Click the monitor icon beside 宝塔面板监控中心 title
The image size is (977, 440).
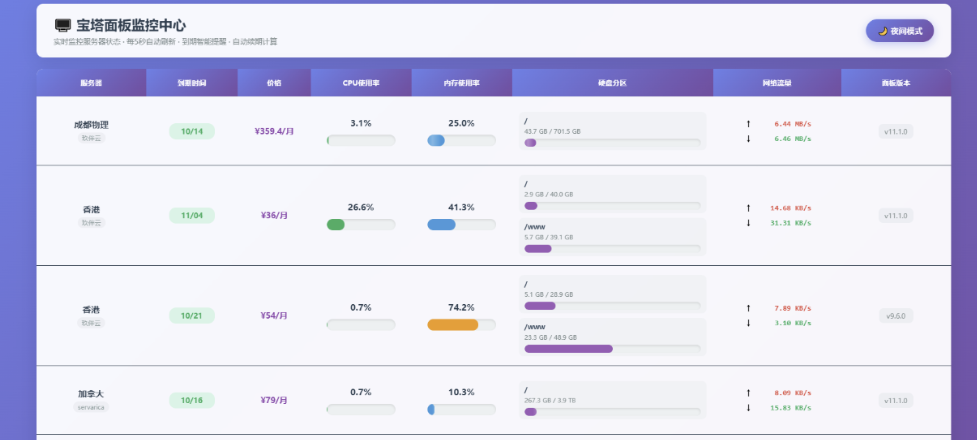(63, 25)
